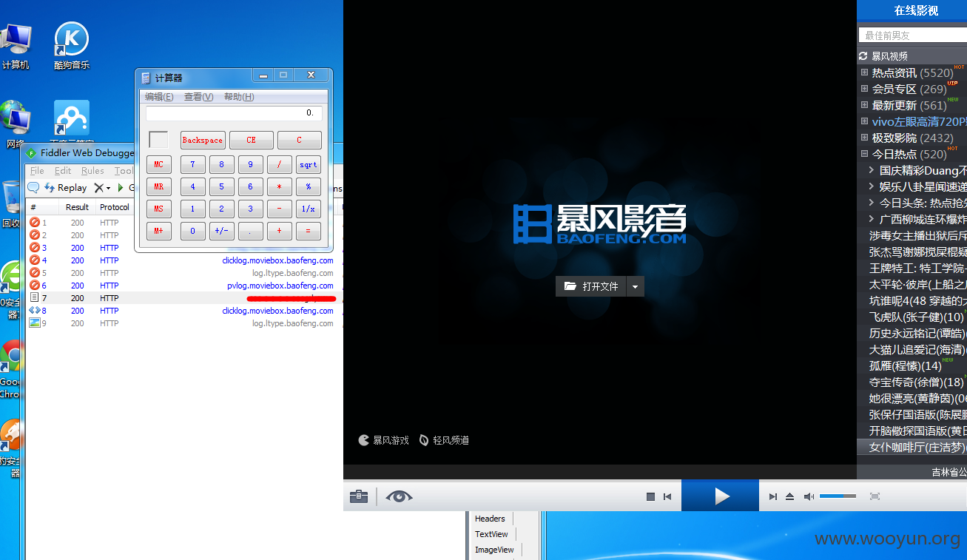
Task: Skip to next track in Baofeng player
Action: (773, 496)
